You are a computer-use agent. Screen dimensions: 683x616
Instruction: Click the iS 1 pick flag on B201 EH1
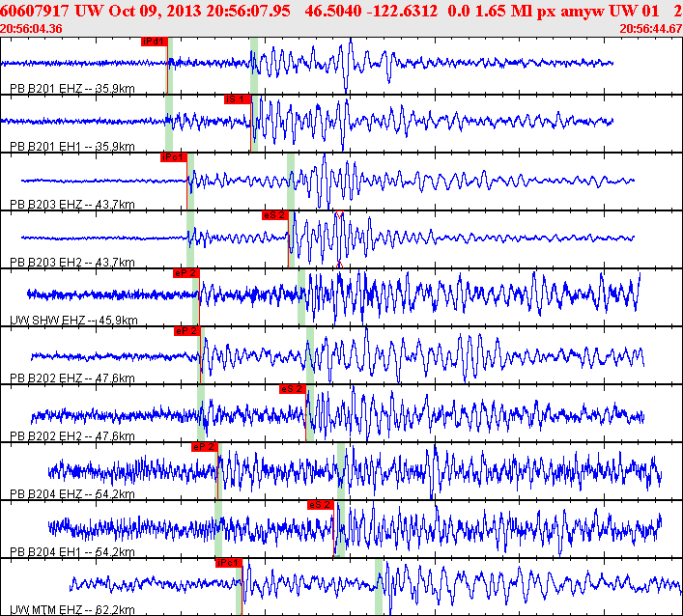pos(238,99)
